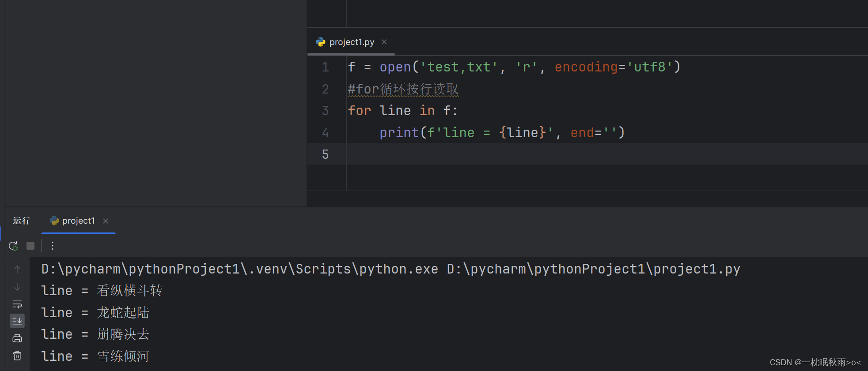Screen dimensions: 868x371
Task: Click the print call on line 4
Action: click(399, 133)
